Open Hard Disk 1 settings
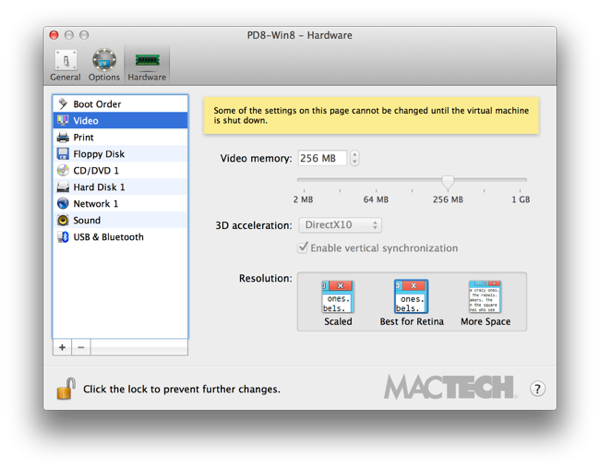The height and width of the screenshot is (470, 600). click(98, 187)
